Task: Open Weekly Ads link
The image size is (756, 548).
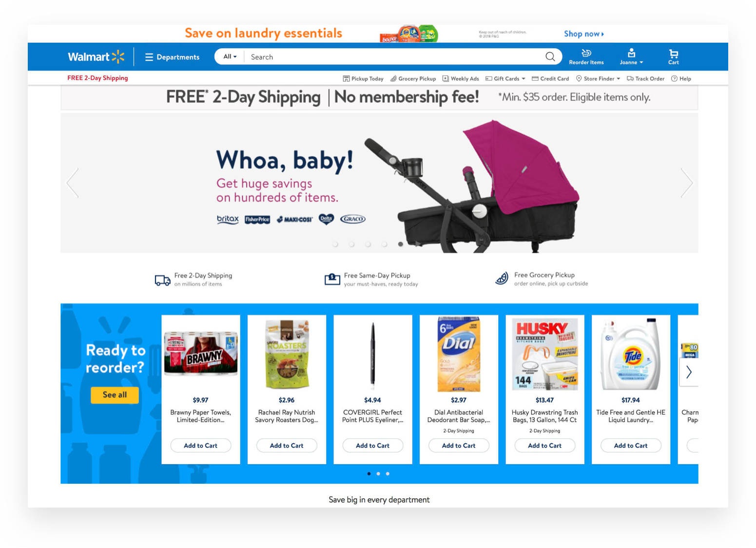Action: point(461,78)
